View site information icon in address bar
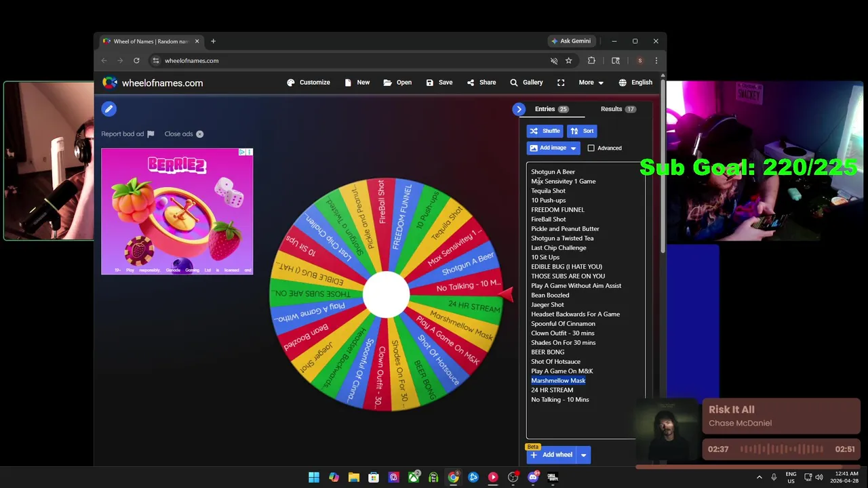This screenshot has height=488, width=868. pyautogui.click(x=155, y=60)
